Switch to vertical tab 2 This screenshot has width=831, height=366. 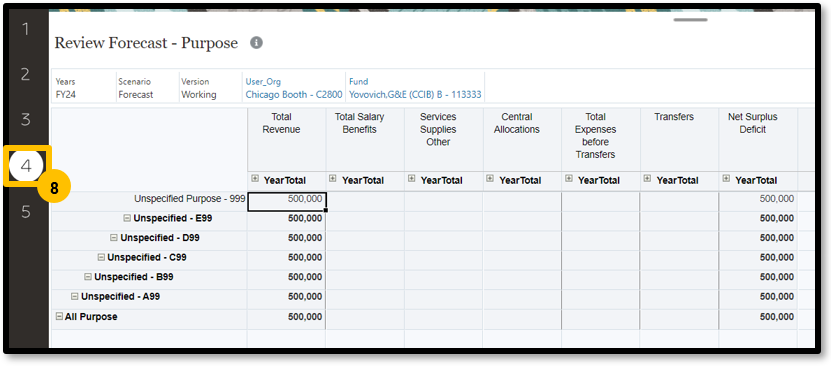[25, 74]
